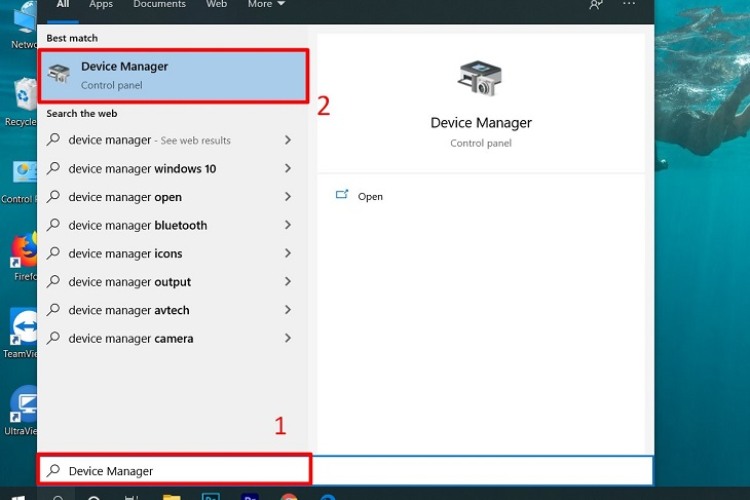The width and height of the screenshot is (750, 500).
Task: Expand the More filter dropdown
Action: [266, 5]
